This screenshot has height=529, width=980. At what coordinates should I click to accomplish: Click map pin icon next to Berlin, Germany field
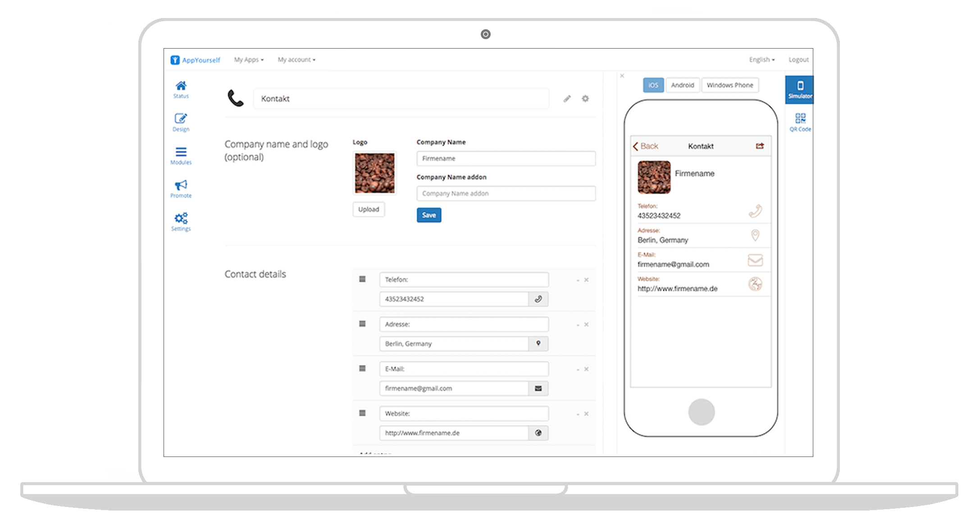538,344
